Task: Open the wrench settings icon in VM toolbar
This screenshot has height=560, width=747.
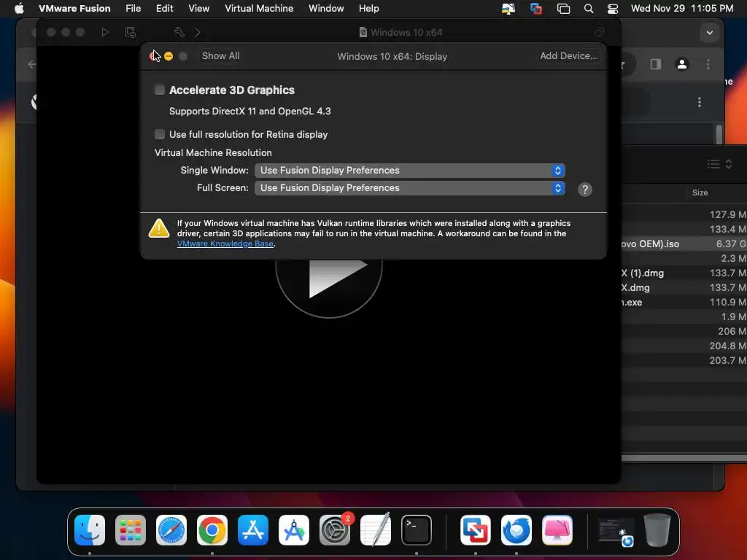Action: coord(179,32)
